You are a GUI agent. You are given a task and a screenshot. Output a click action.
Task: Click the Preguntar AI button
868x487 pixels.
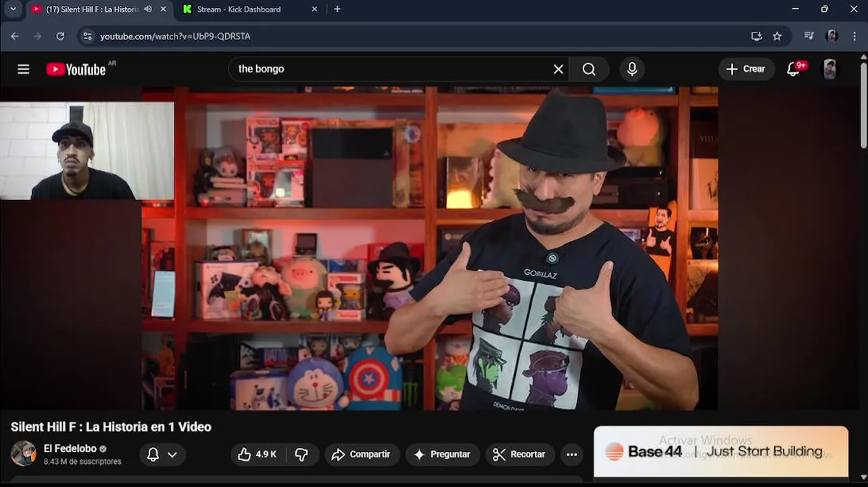pos(442,455)
